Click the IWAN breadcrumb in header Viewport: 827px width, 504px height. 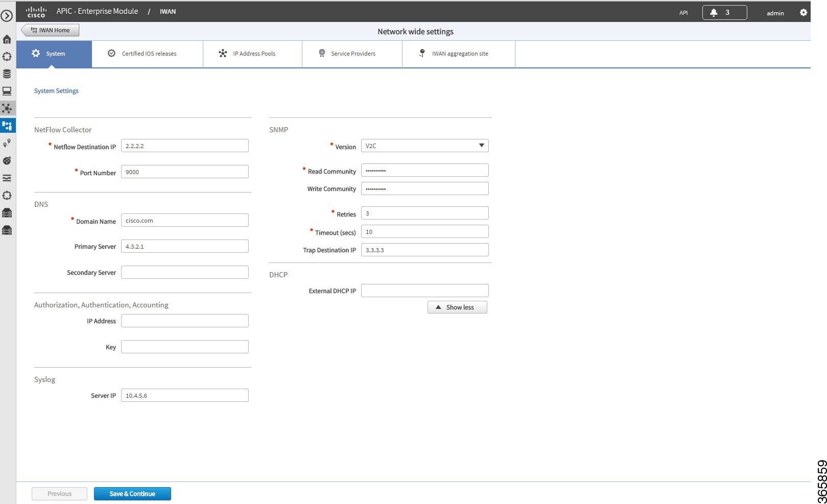click(x=168, y=11)
